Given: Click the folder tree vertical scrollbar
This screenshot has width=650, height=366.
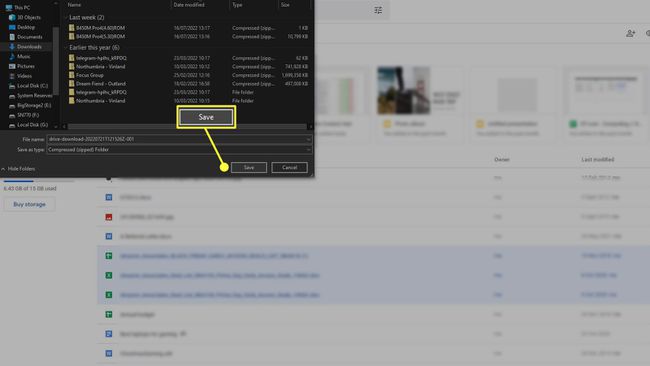Looking at the screenshot, I should 56,60.
